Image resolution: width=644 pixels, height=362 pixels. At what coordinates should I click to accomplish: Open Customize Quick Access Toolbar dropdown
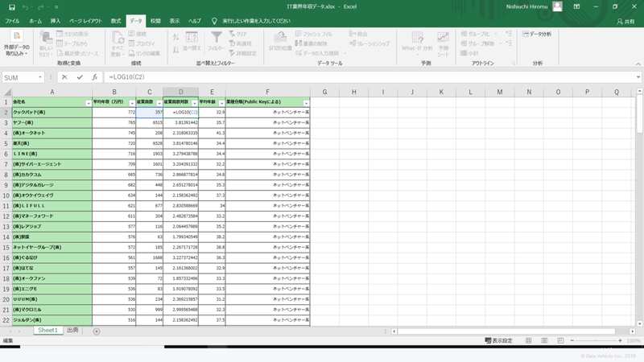pyautogui.click(x=56, y=7)
